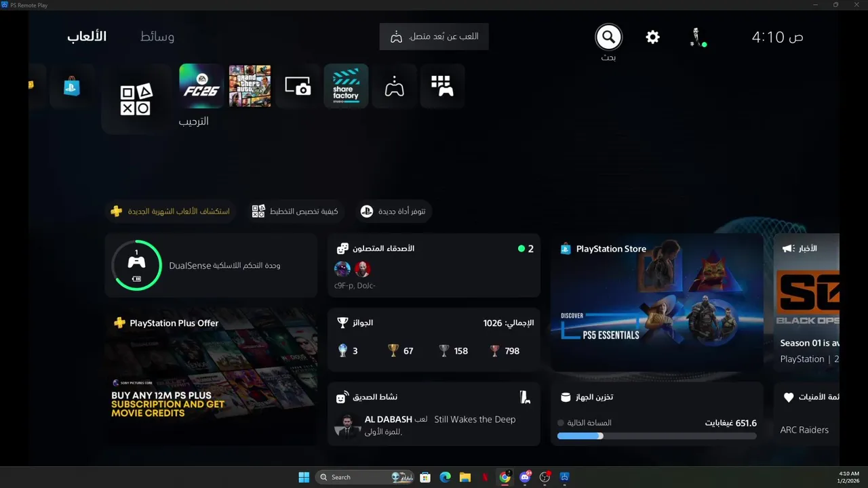This screenshot has width=868, height=488.
Task: Click PS Remote Play taskbar icon
Action: tap(564, 477)
